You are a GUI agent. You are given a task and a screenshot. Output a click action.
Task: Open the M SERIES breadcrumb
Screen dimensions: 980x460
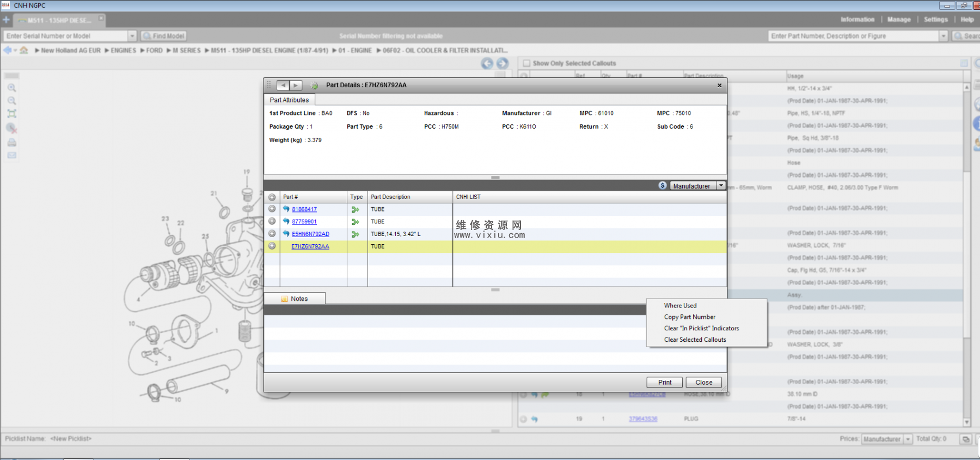pos(186,50)
